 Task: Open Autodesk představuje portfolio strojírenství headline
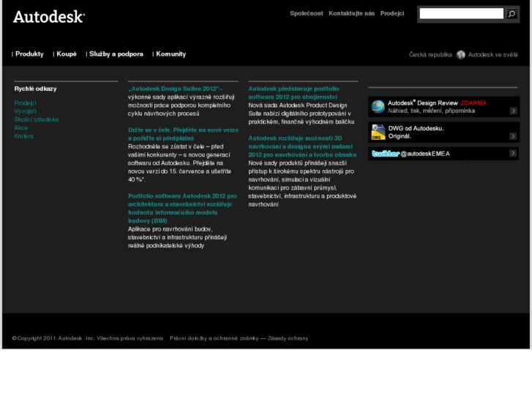pos(293,93)
